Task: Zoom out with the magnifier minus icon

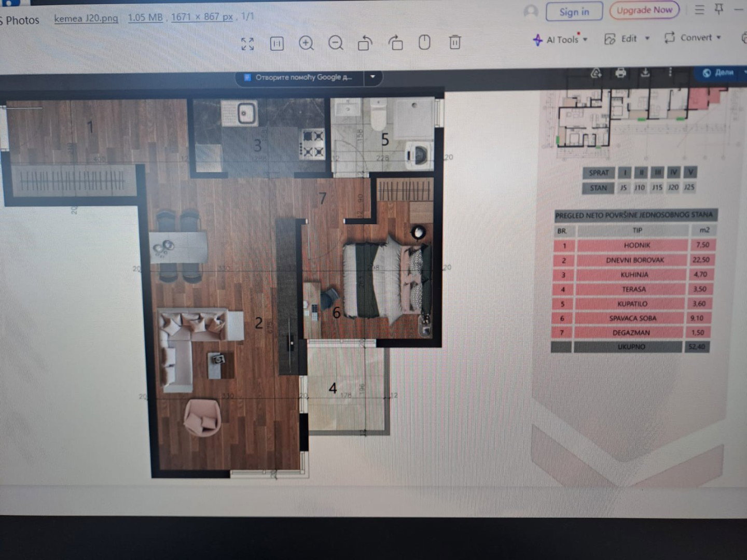Action: coord(336,43)
